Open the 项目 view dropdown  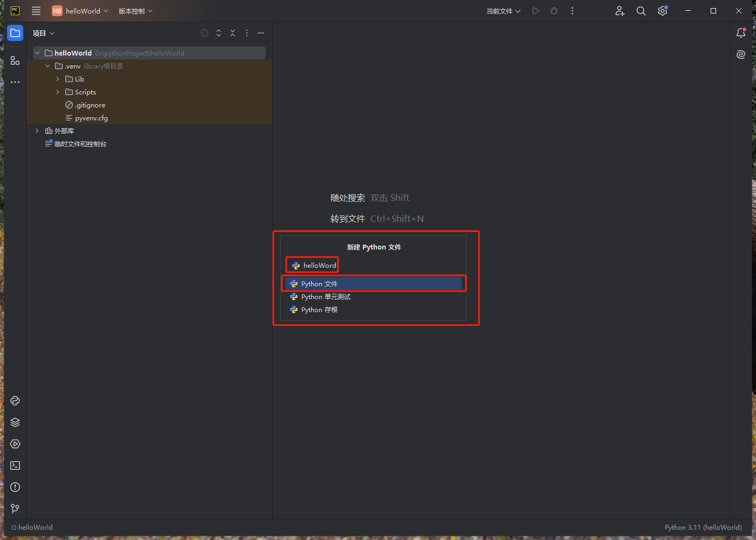click(43, 33)
